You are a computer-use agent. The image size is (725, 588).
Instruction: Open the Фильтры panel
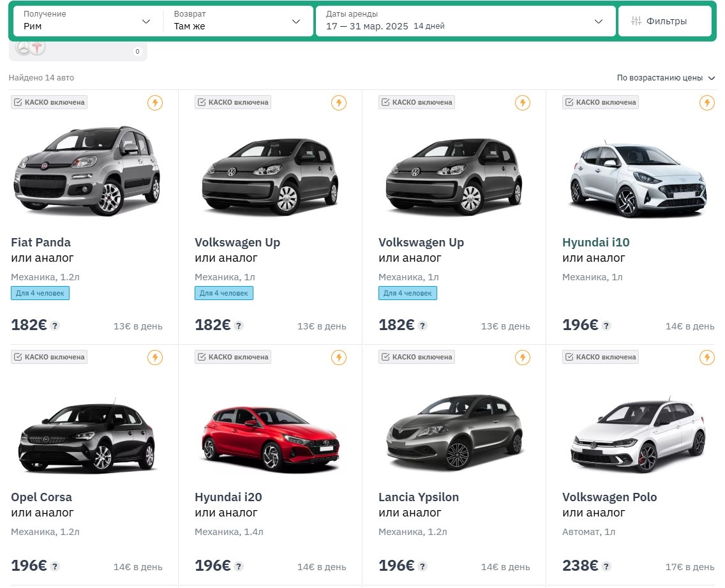point(664,21)
